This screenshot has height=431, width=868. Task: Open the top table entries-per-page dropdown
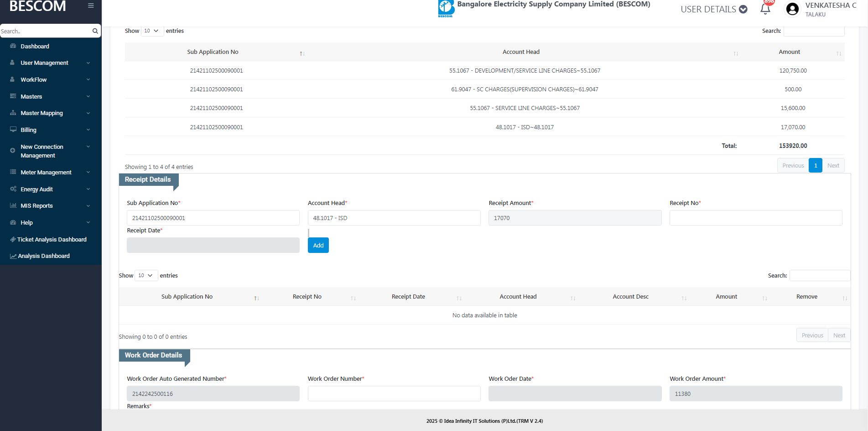tap(152, 31)
